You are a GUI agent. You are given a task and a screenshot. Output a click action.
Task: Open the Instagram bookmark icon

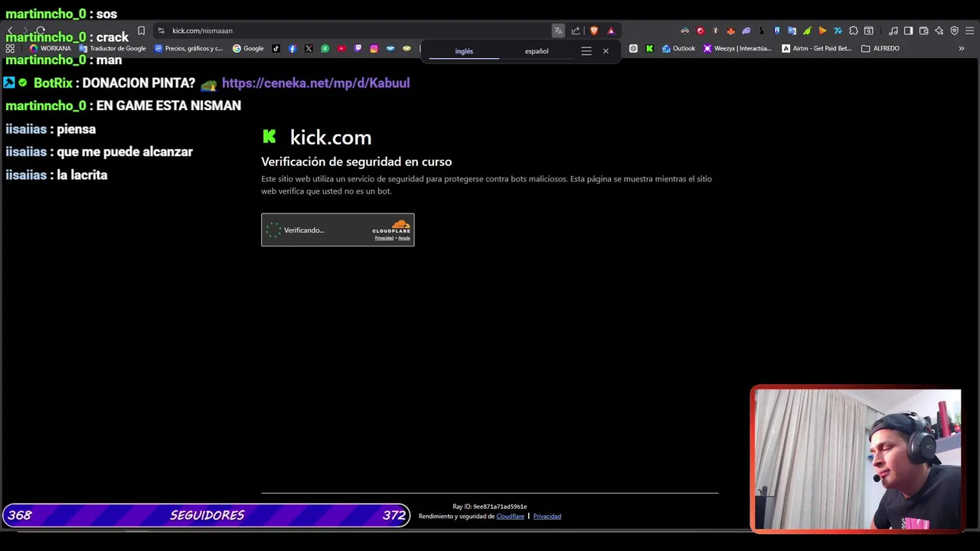pos(374,48)
